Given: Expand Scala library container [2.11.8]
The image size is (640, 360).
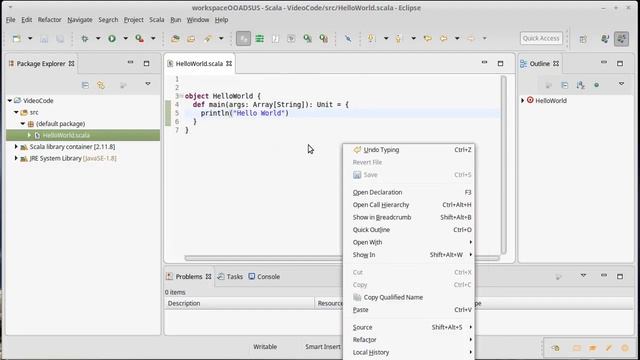Looking at the screenshot, I should pyautogui.click(x=16, y=147).
